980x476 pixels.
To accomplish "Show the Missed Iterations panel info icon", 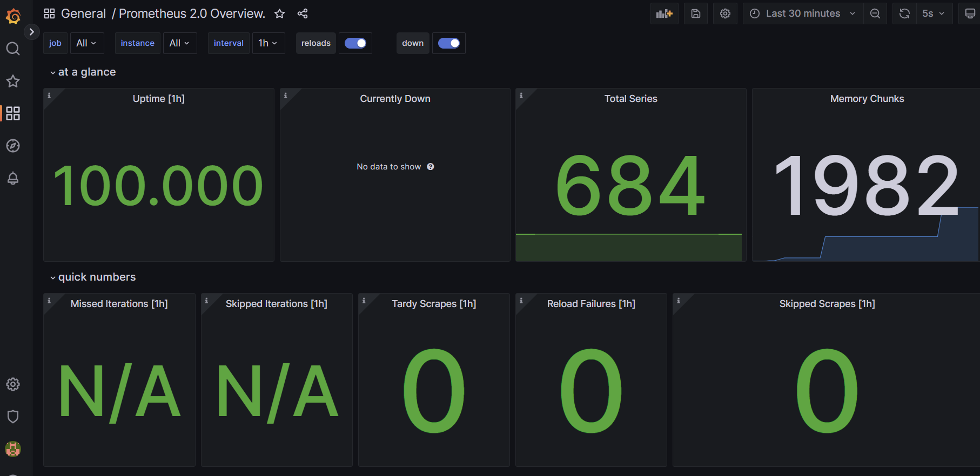I will point(49,301).
